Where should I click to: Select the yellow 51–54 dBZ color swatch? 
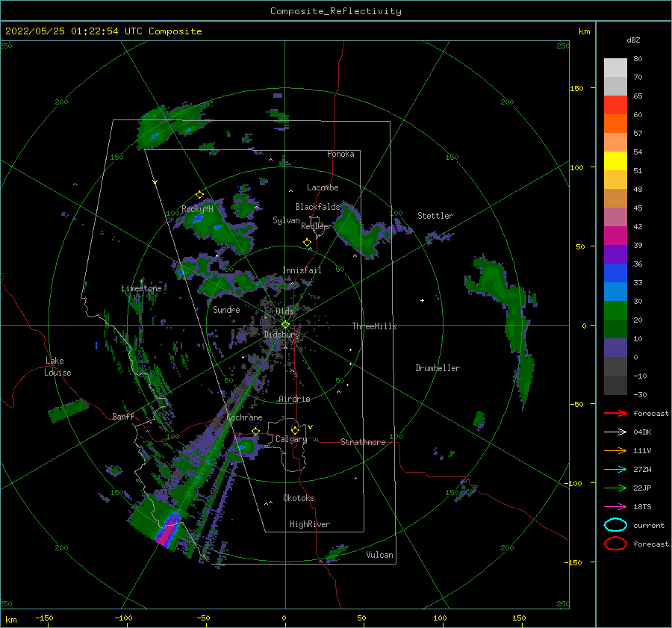point(615,161)
